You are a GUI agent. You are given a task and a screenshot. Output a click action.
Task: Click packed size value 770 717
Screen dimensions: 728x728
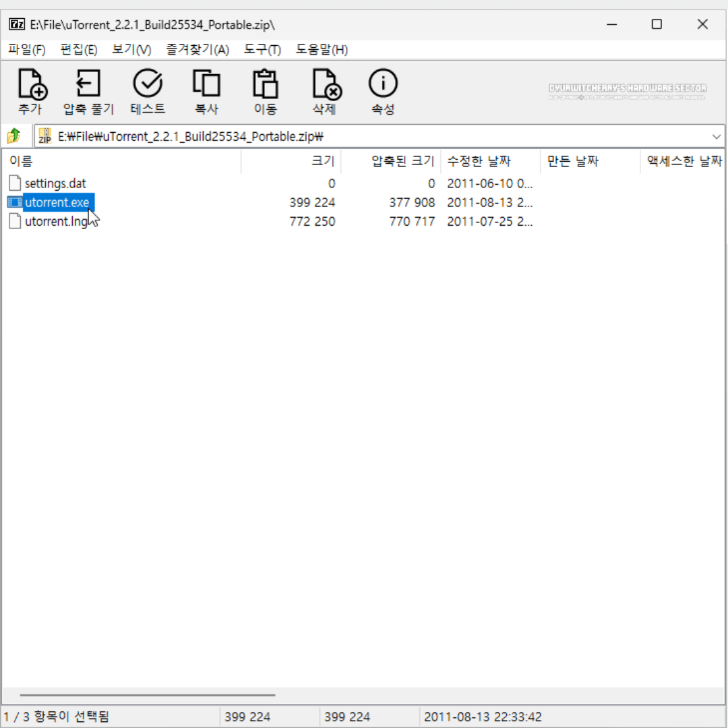click(x=412, y=222)
